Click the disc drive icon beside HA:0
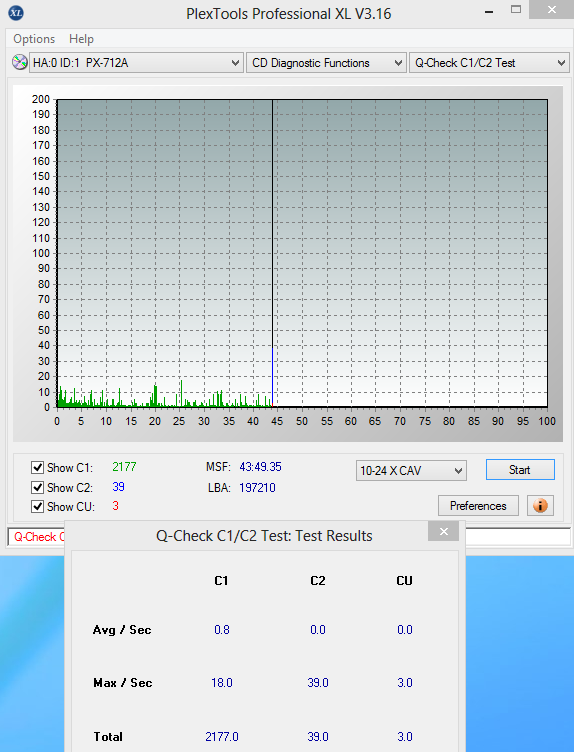The image size is (574, 752). pos(19,62)
